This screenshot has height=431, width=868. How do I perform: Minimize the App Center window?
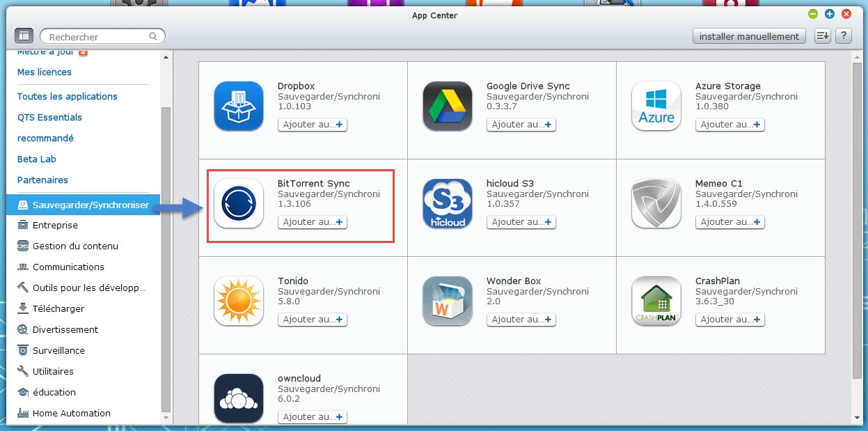pos(813,14)
